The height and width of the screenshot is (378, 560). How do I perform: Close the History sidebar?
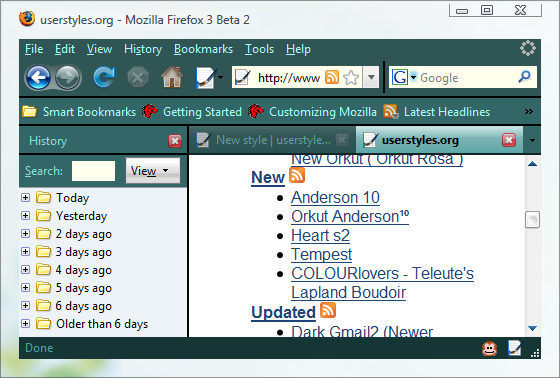[175, 141]
